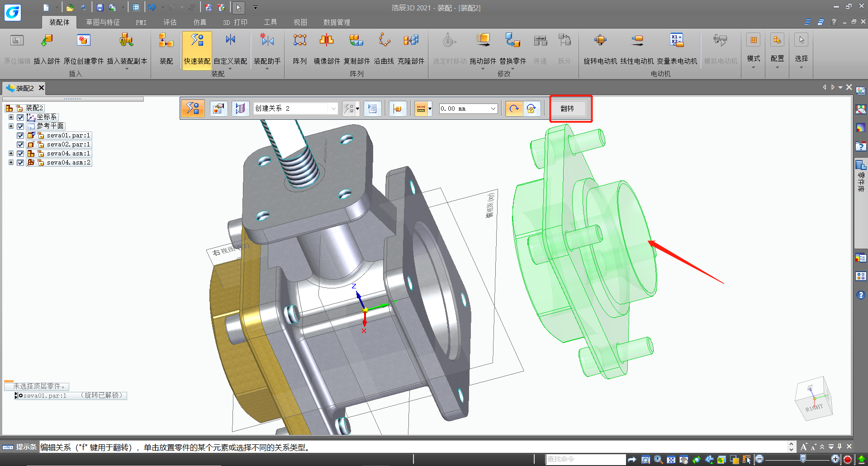Click the 旋转电动机 icon

pos(600,41)
